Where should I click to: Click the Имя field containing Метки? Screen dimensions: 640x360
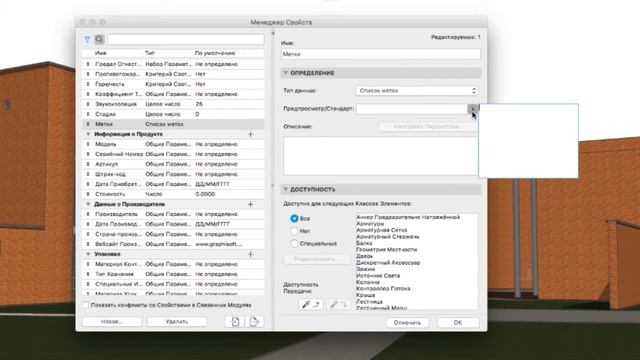point(380,54)
